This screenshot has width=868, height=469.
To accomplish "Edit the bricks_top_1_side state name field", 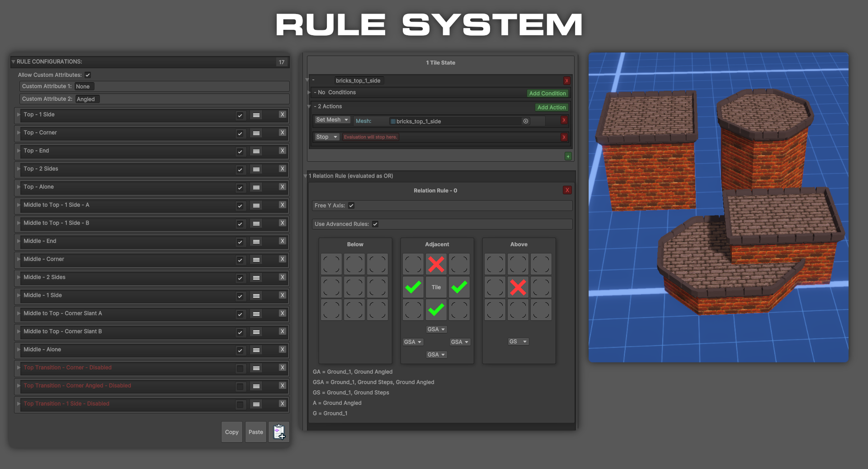I will pyautogui.click(x=359, y=81).
